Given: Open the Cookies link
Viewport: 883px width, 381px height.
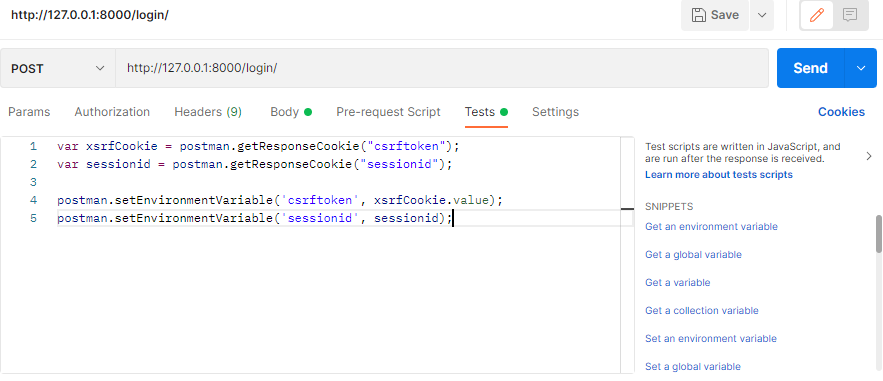Looking at the screenshot, I should [x=841, y=112].
